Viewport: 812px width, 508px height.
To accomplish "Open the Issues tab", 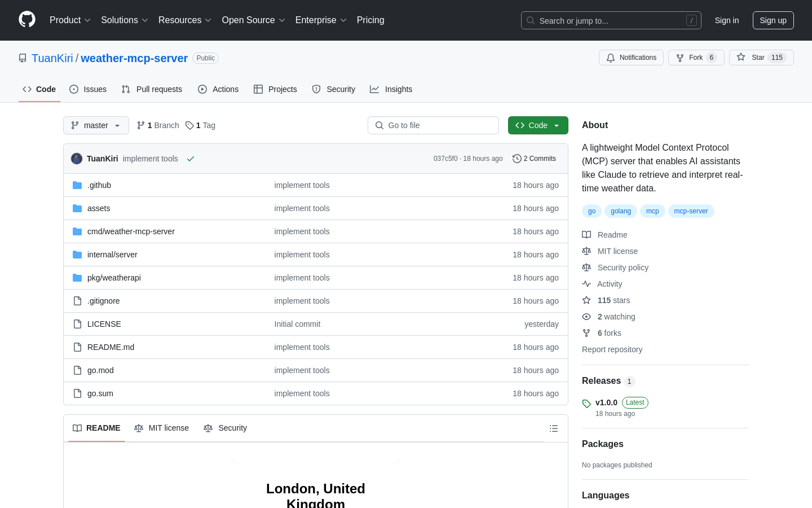I will pos(88,89).
